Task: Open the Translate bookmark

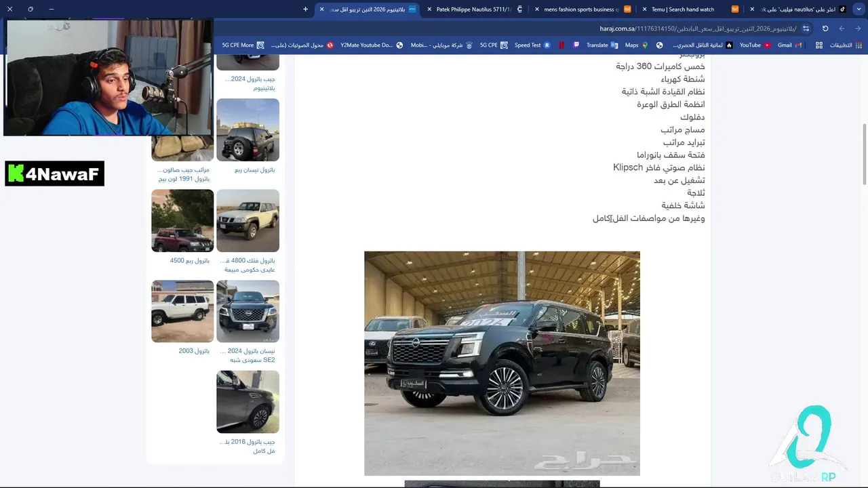Action: 602,45
